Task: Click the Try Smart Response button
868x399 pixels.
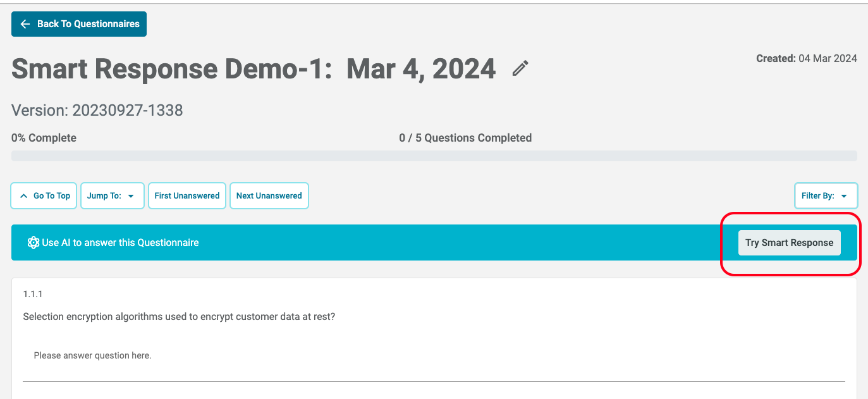Action: tap(790, 243)
